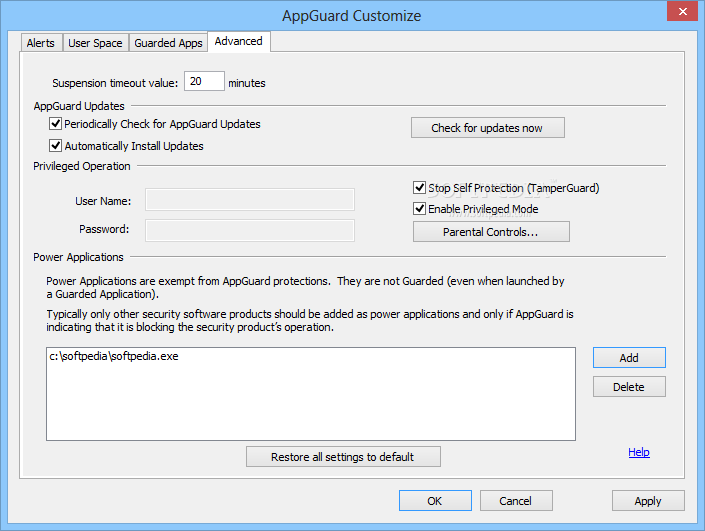Viewport: 705px width, 531px height.
Task: Click Check for updates now button
Action: [x=487, y=128]
